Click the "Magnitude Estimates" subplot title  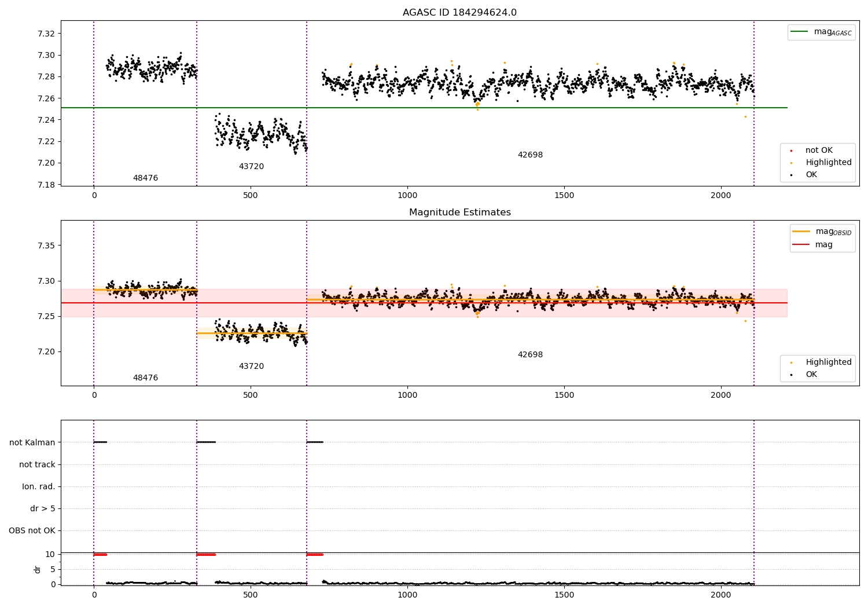pos(459,213)
